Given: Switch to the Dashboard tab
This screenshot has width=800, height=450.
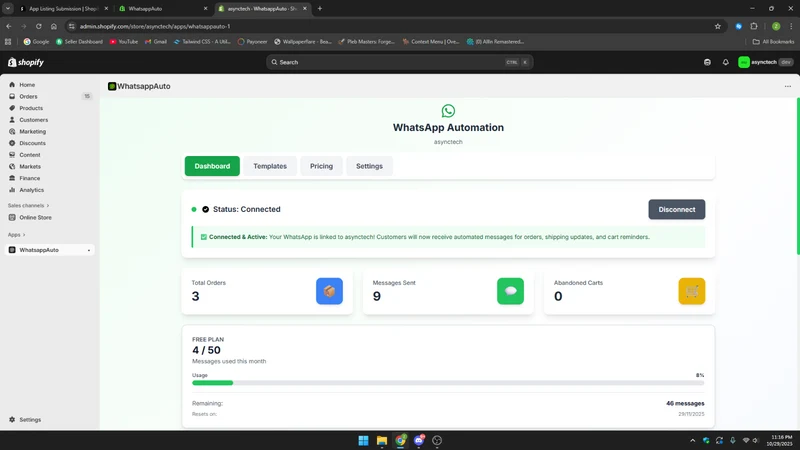Looking at the screenshot, I should click(x=212, y=166).
